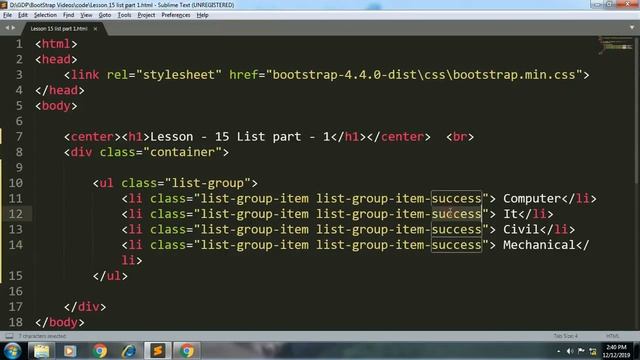Click the 'container' class value

point(182,152)
